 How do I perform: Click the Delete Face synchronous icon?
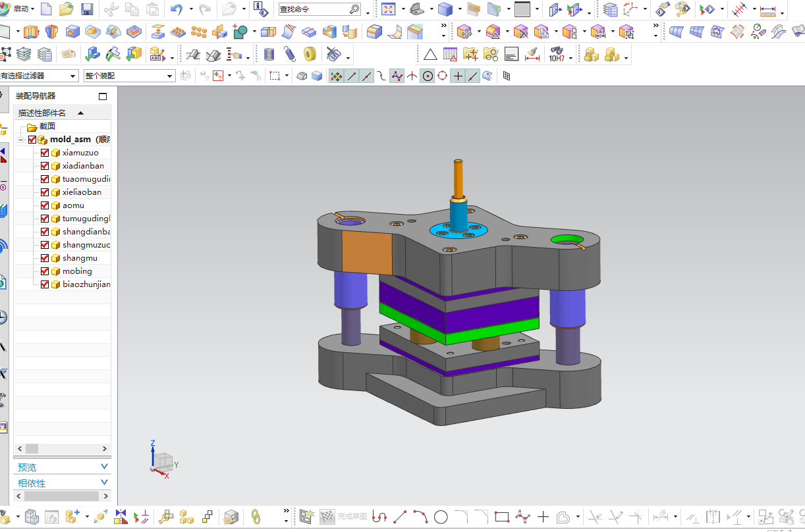tap(521, 32)
